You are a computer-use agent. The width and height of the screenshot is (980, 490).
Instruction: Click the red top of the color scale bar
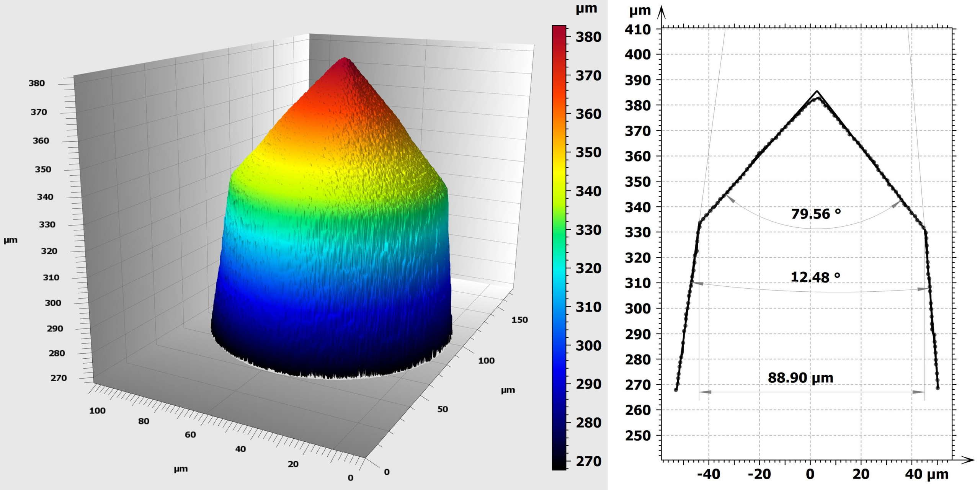[559, 29]
